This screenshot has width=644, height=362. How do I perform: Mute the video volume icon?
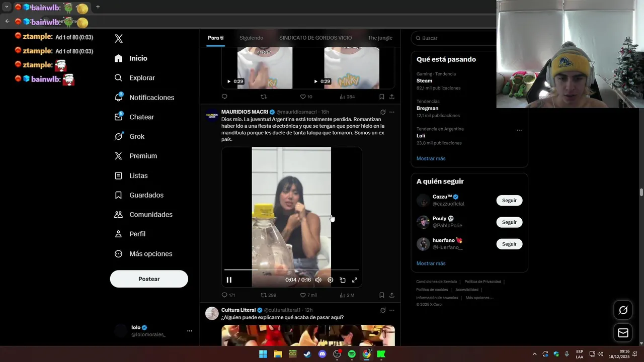[x=318, y=280]
